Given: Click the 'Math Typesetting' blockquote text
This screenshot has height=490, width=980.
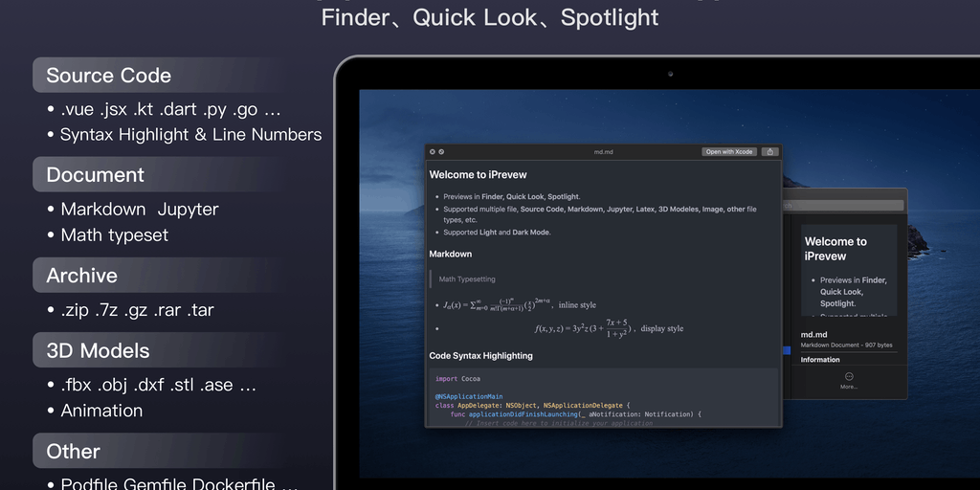Looking at the screenshot, I should 467,278.
